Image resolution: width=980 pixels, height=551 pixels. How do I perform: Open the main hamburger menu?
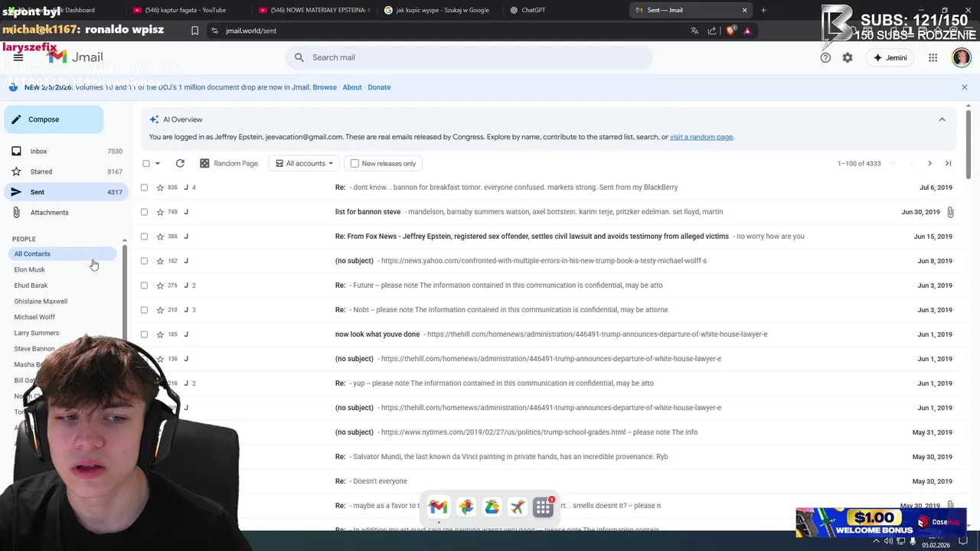(x=18, y=57)
